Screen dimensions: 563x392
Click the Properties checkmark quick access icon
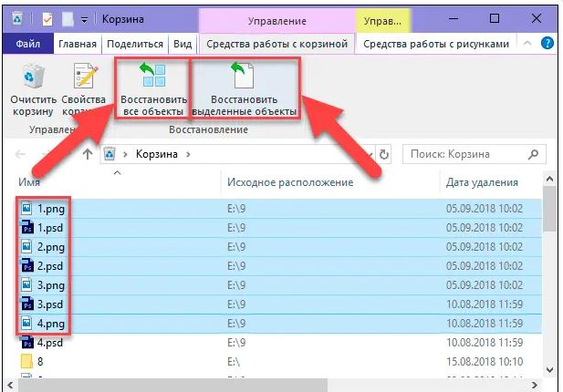(x=47, y=19)
